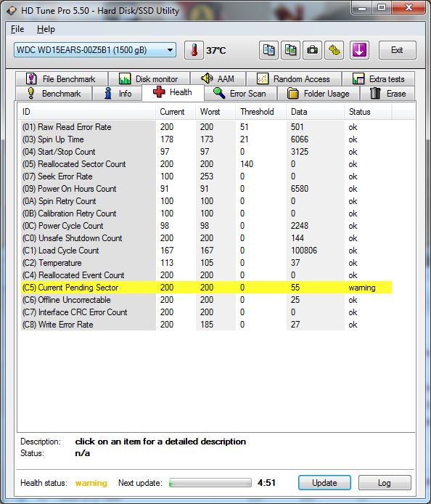The width and height of the screenshot is (431, 504).
Task: Switch to Extra tests tab
Action: [378, 78]
